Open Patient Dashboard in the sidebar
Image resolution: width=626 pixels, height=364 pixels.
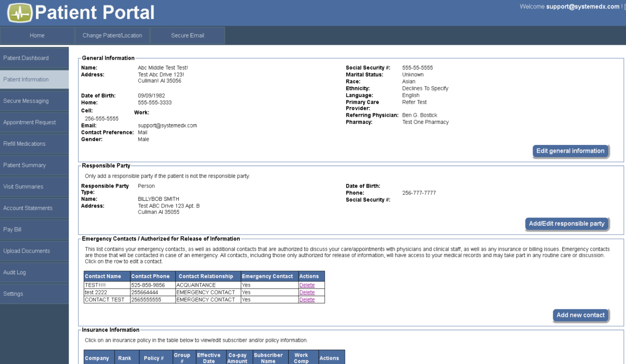(26, 58)
